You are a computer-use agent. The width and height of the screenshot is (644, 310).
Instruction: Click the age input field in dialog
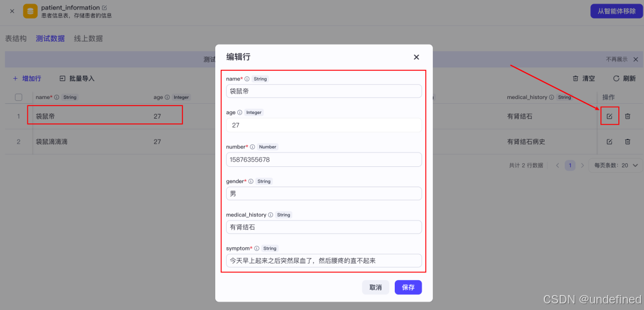tap(324, 125)
